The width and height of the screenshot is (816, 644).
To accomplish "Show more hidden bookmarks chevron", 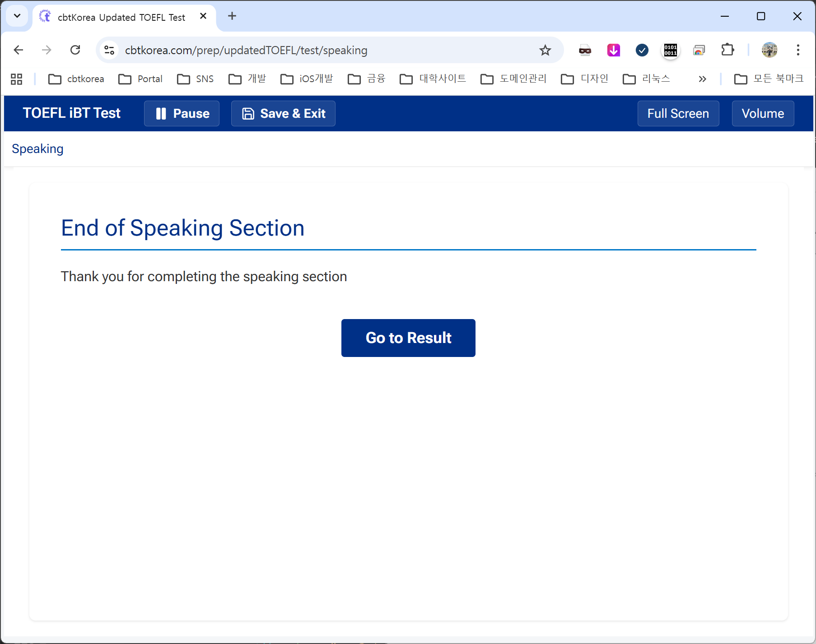I will coord(702,79).
